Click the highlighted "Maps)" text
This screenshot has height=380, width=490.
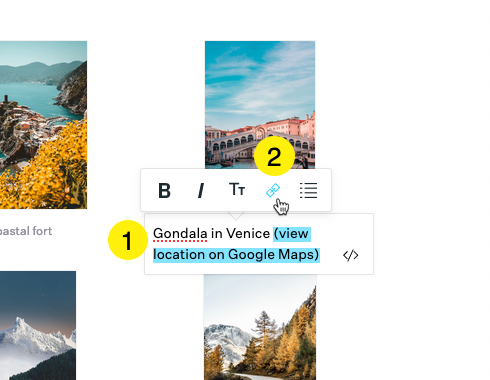[299, 255]
